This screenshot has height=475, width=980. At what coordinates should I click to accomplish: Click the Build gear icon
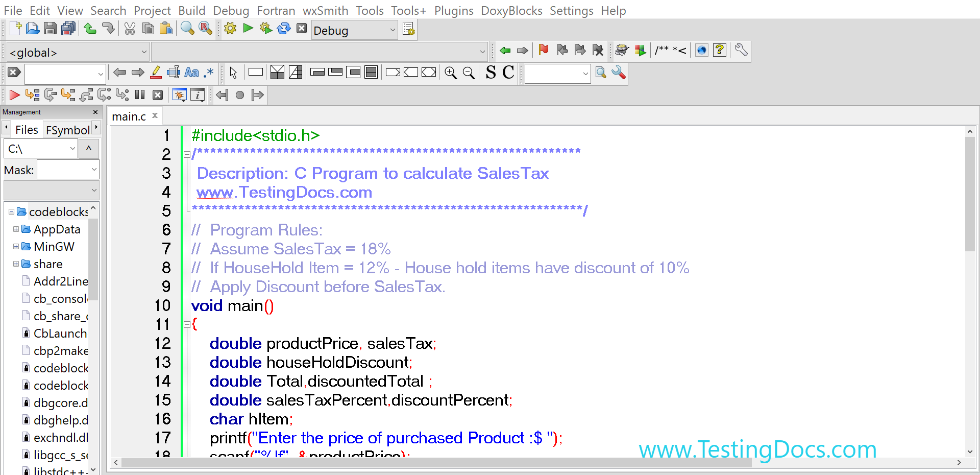230,29
